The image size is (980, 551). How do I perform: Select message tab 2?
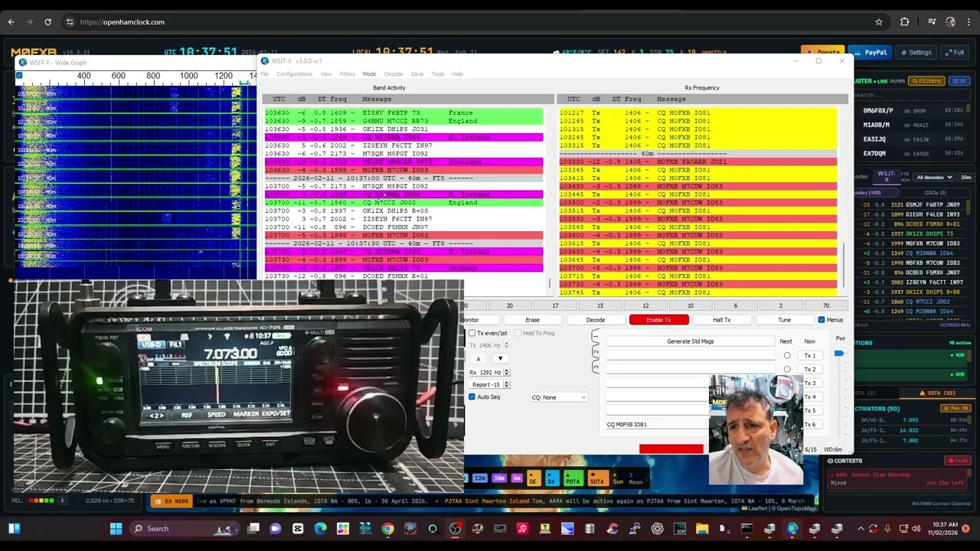596,352
